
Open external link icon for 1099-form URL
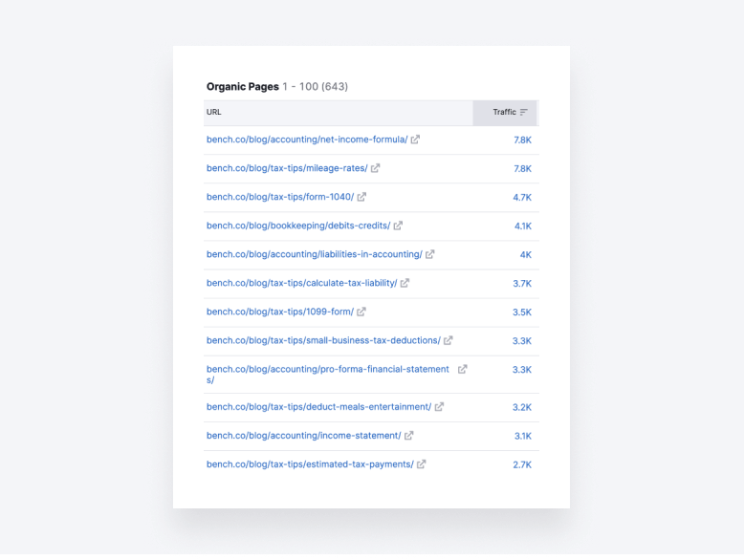tap(361, 312)
